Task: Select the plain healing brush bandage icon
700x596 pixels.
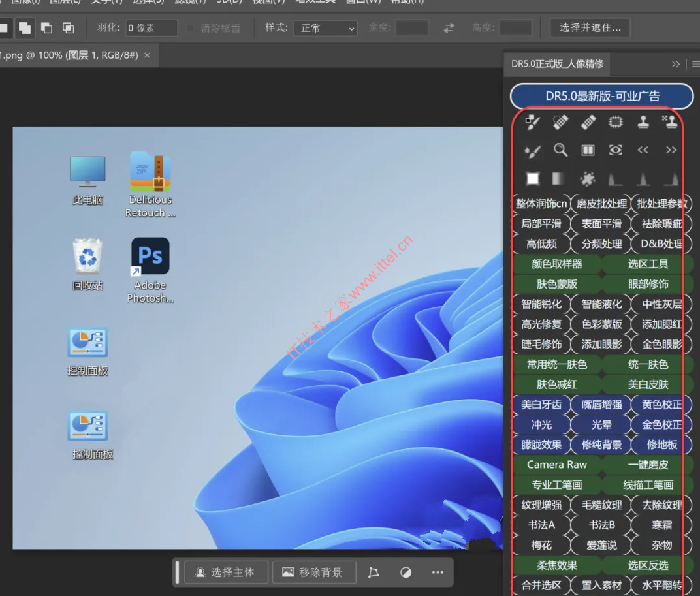Action: point(588,122)
